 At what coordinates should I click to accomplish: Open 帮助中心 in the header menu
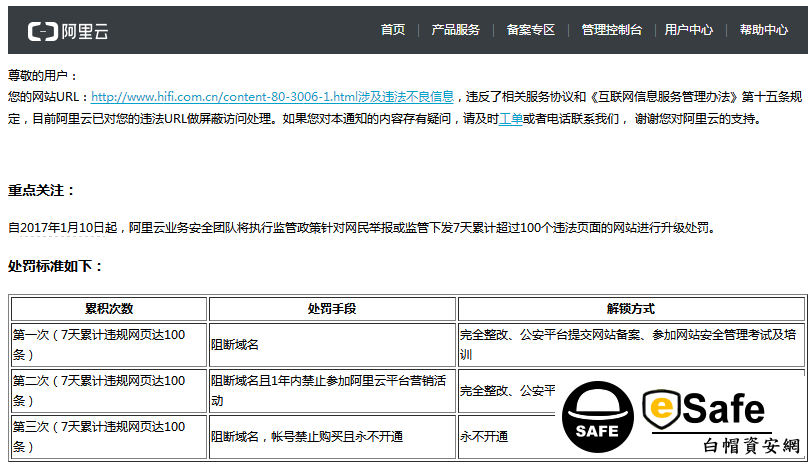764,30
